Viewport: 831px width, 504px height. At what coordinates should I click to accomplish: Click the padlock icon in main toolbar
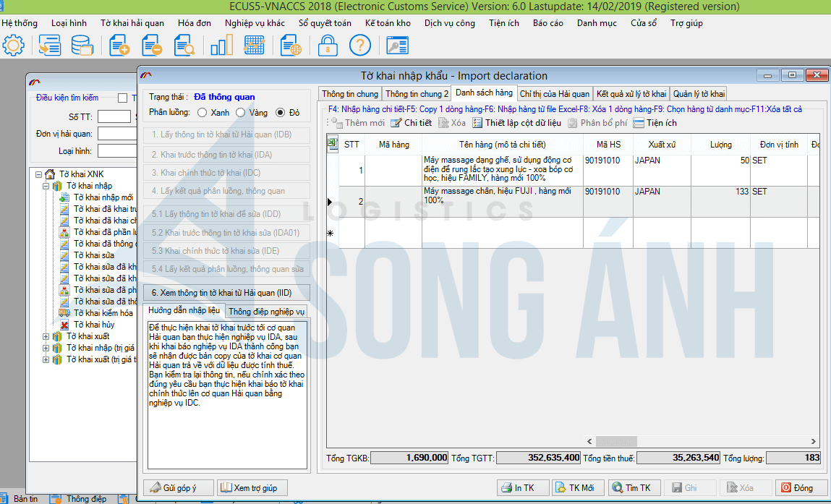[328, 46]
